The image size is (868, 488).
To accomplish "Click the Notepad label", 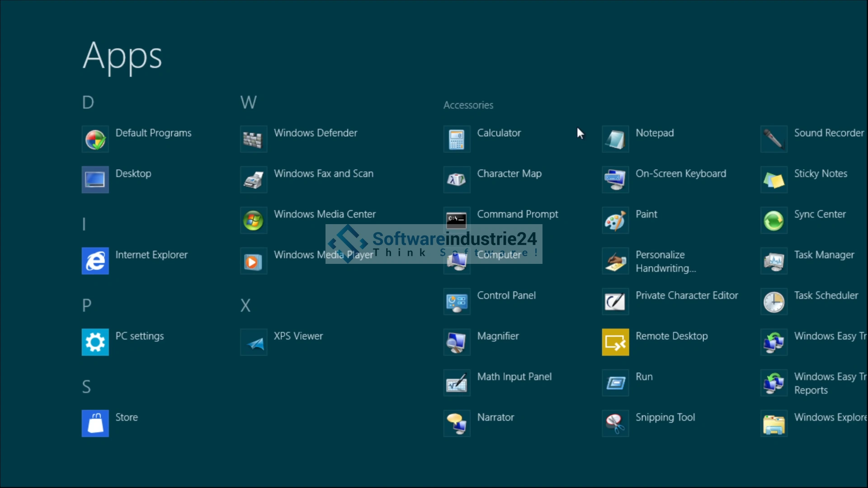I will click(x=654, y=133).
